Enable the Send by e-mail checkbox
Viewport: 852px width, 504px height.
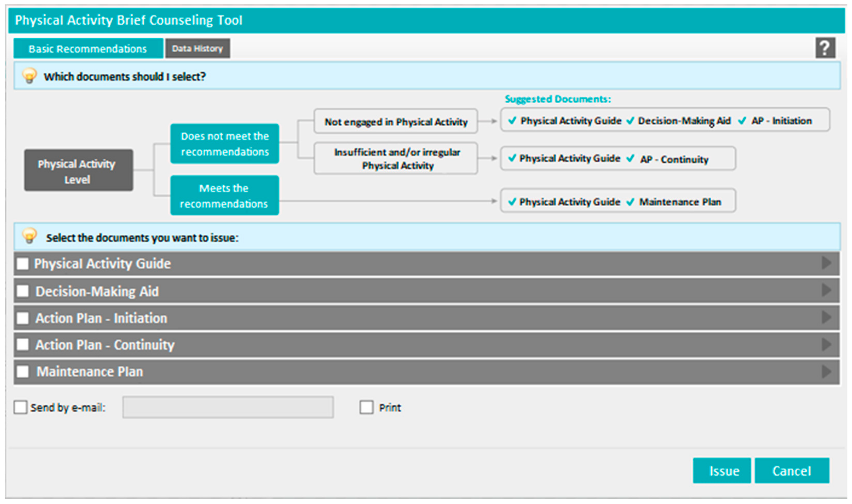point(20,407)
